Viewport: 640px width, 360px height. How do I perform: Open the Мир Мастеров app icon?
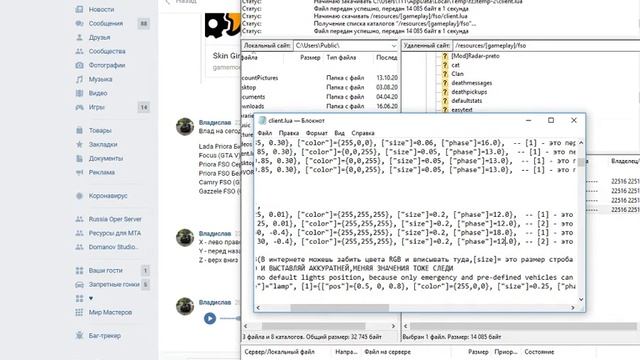(x=80, y=312)
